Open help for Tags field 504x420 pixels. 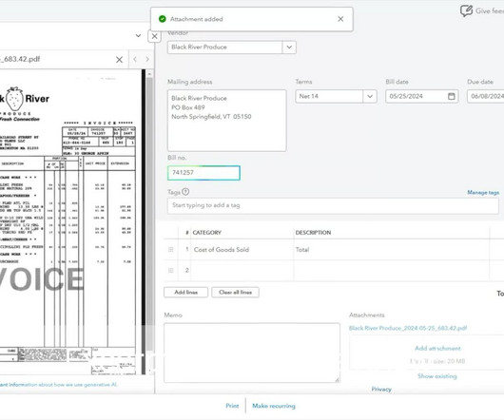click(185, 192)
